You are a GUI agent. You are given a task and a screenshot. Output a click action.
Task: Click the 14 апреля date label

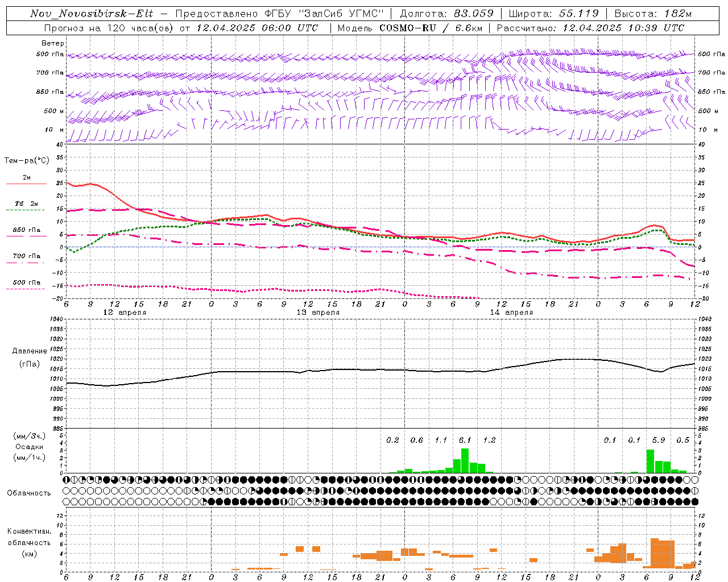click(x=511, y=313)
